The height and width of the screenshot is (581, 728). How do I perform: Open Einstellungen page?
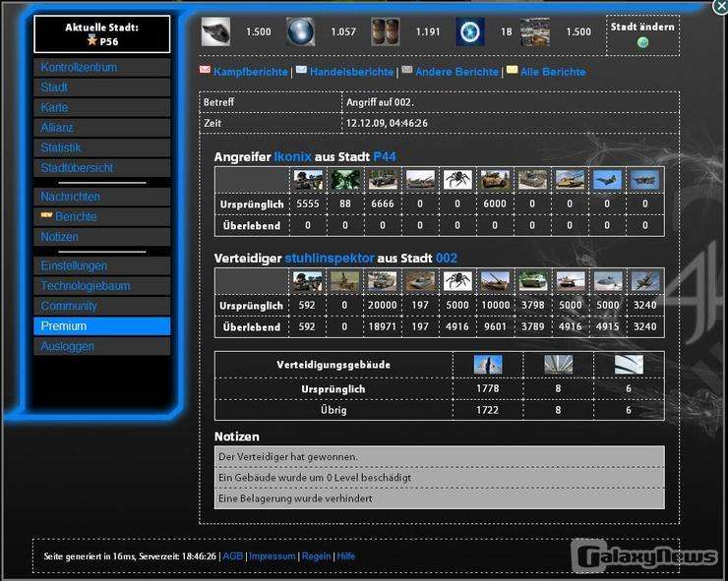pos(101,265)
